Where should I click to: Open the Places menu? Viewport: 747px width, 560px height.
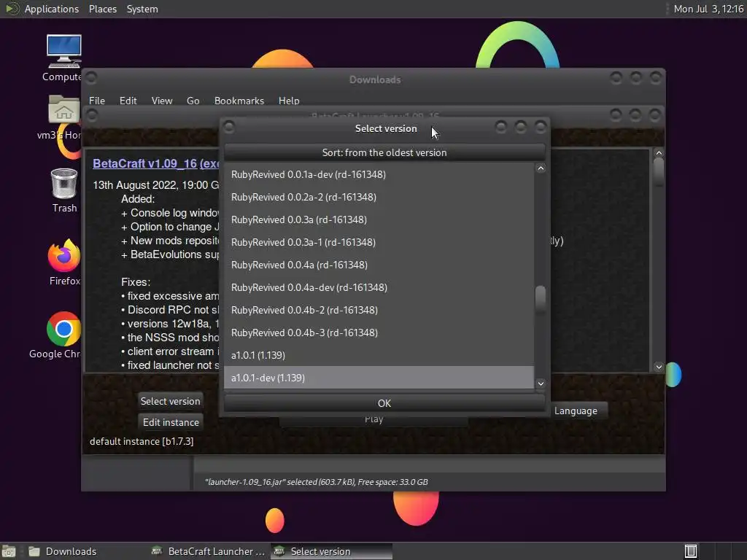[103, 9]
